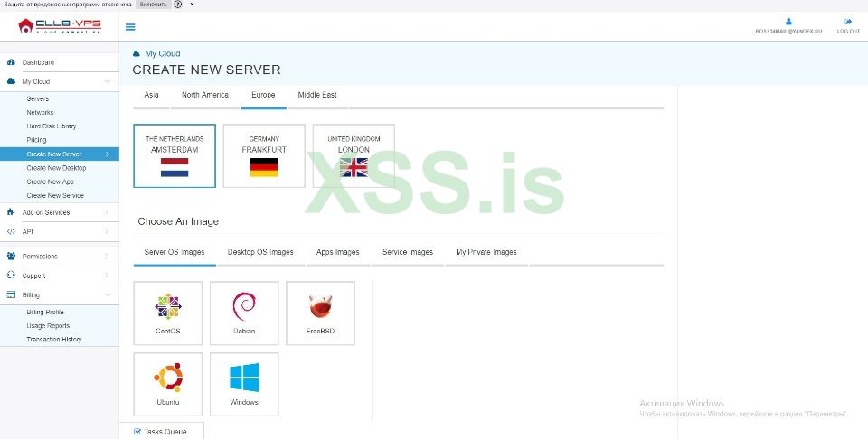Viewport: 868px width, 439px height.
Task: Choose the United Kingdom London location
Action: coord(354,156)
